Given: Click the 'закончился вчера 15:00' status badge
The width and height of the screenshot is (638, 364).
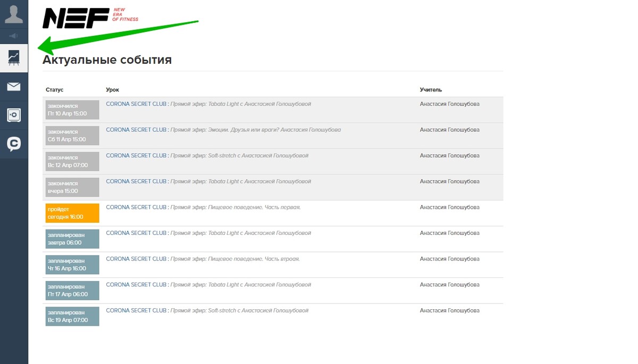Looking at the screenshot, I should (x=72, y=187).
